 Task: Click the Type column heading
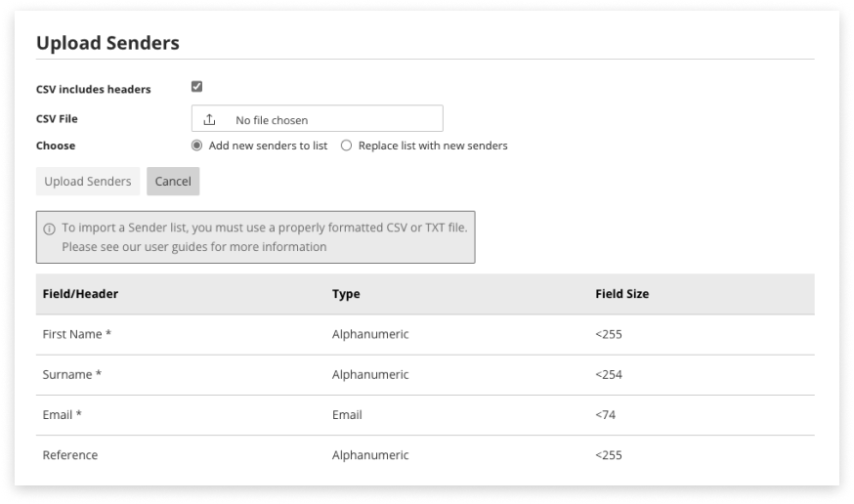click(346, 294)
